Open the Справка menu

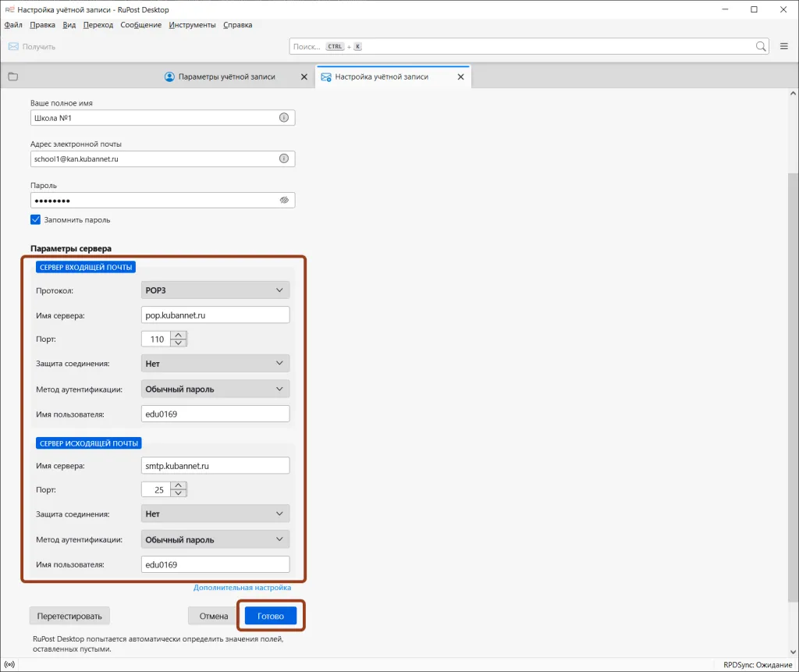(237, 25)
